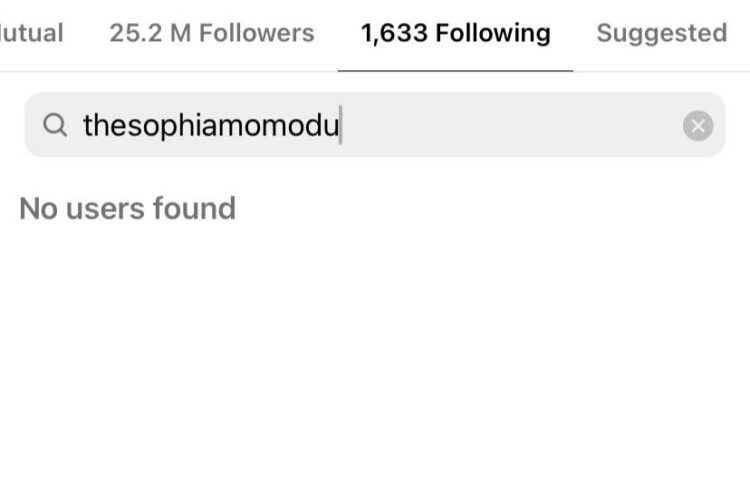This screenshot has height=485, width=750.
Task: Click the 'No users found' message
Action: pos(127,208)
